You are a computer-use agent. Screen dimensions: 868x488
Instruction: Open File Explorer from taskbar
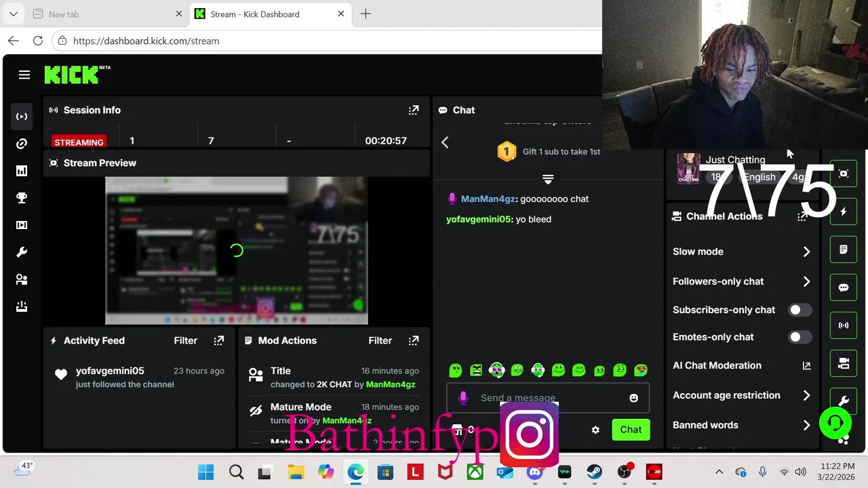pos(296,472)
